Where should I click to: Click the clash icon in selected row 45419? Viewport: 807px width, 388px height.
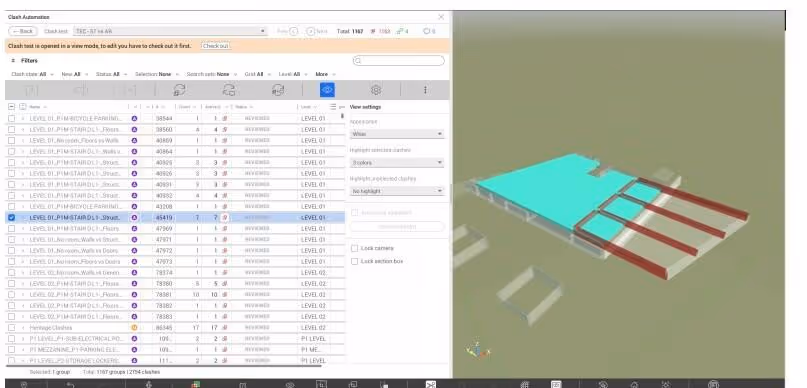point(224,218)
